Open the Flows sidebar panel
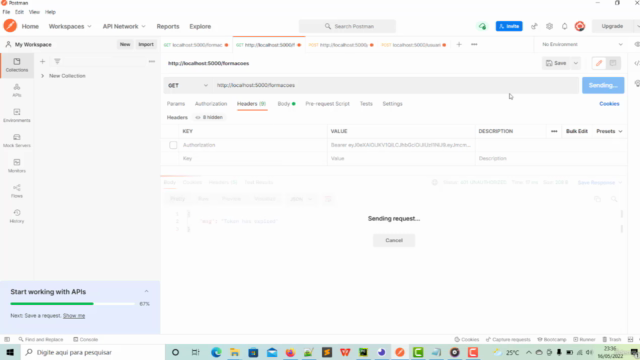This screenshot has height=360, width=640. 17,191
